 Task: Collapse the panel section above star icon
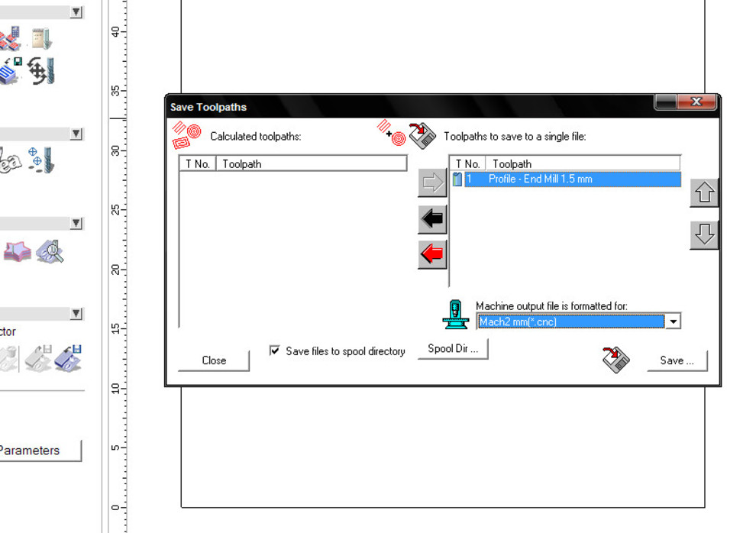coord(76,223)
